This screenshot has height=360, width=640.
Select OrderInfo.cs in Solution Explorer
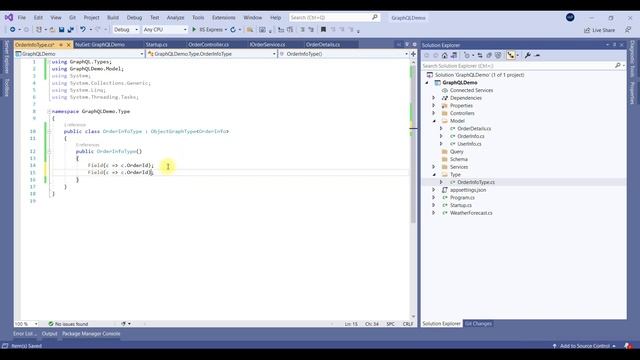[x=471, y=136]
